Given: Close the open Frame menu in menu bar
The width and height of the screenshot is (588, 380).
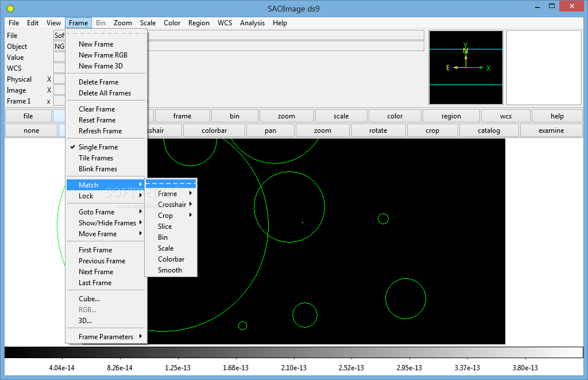Looking at the screenshot, I should tap(78, 23).
